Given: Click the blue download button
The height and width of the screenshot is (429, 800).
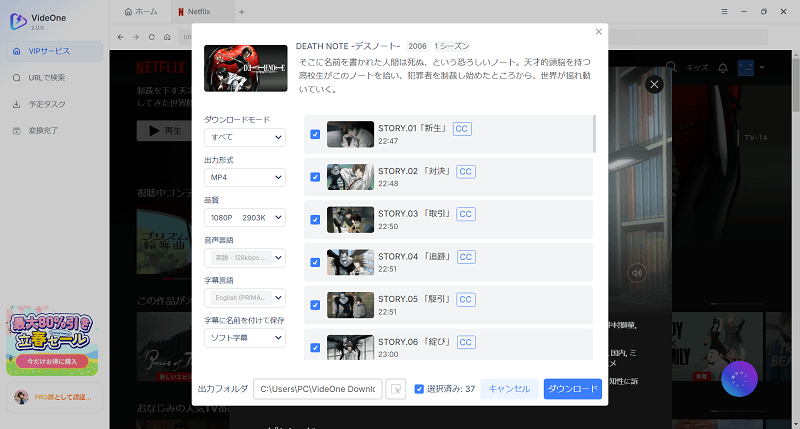Looking at the screenshot, I should click(572, 389).
